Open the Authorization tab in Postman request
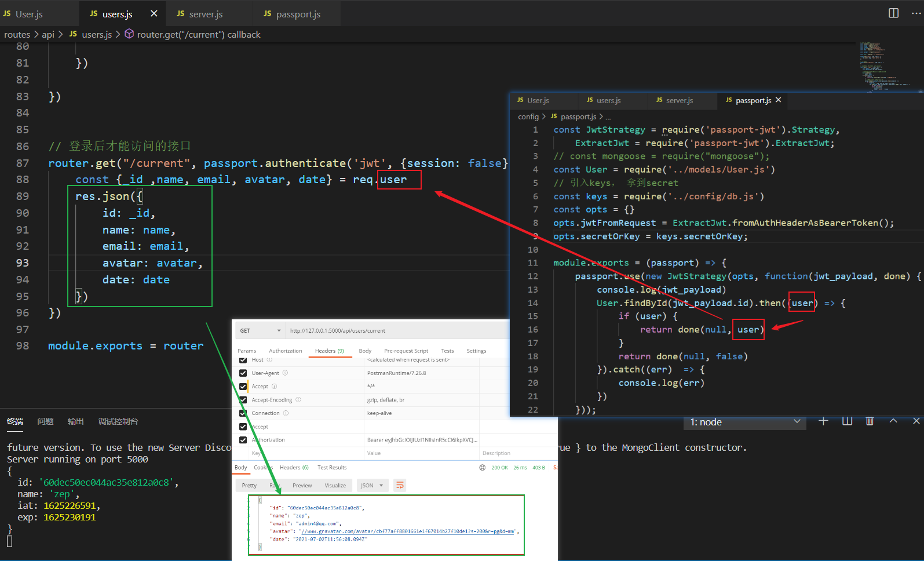Viewport: 924px width, 561px height. (x=286, y=351)
